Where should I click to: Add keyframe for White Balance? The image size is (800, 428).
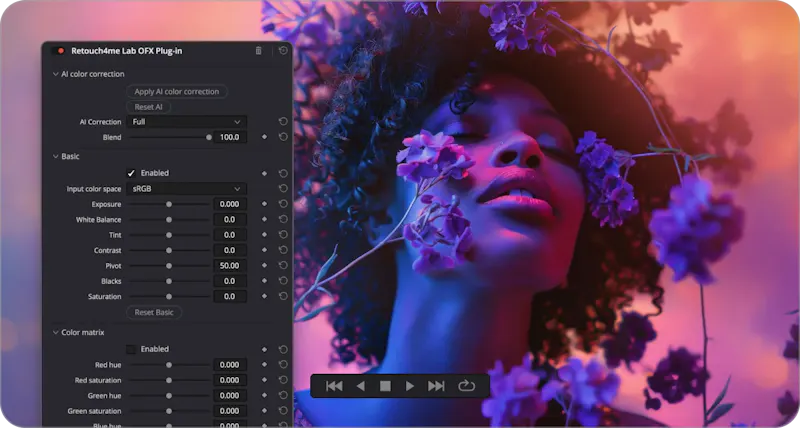(x=264, y=219)
